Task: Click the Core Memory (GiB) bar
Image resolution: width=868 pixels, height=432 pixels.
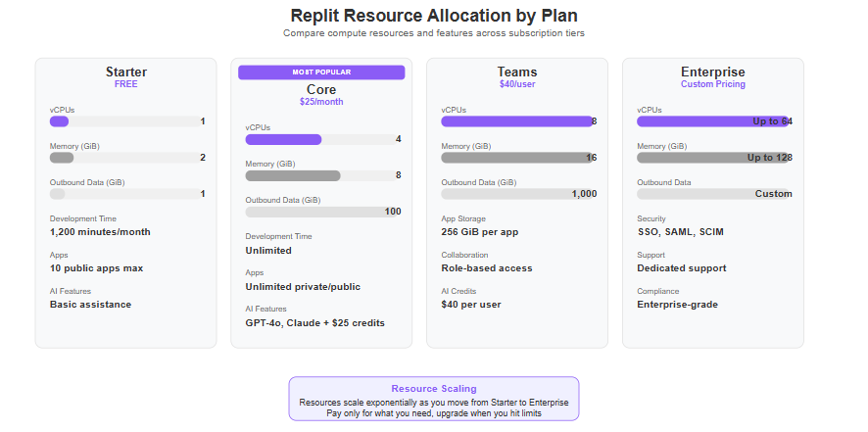Action: tap(321, 175)
